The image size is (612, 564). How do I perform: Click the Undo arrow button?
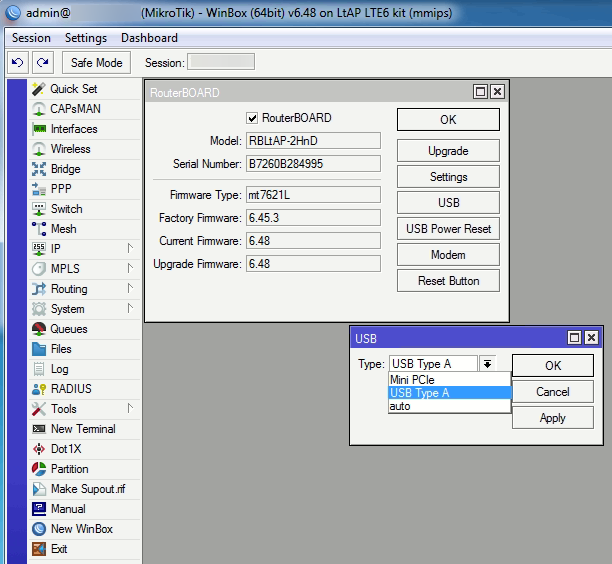click(18, 62)
